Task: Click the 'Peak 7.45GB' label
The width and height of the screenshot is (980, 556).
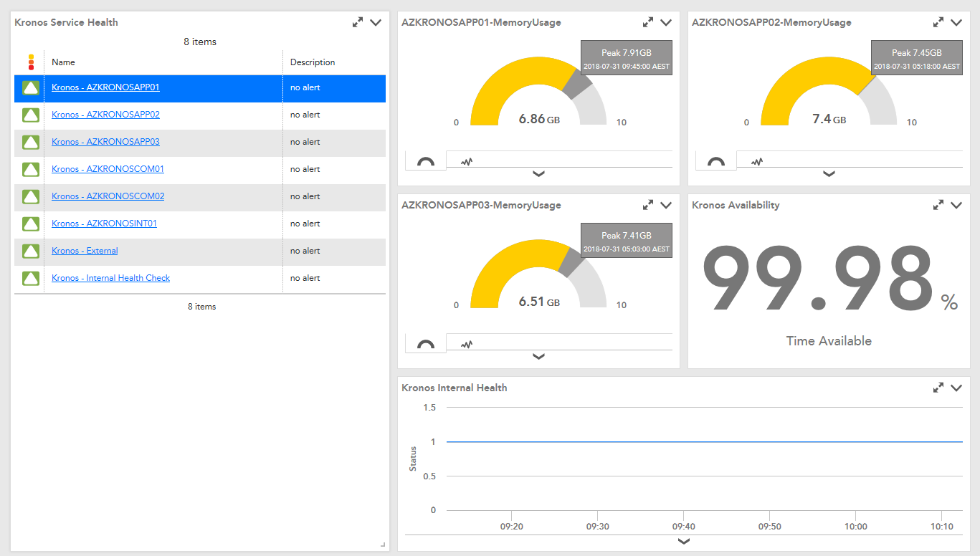Action: tap(917, 53)
